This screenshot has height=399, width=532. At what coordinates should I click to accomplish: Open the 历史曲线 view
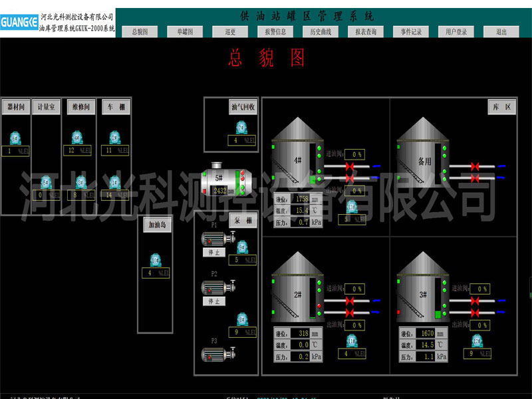(x=320, y=31)
